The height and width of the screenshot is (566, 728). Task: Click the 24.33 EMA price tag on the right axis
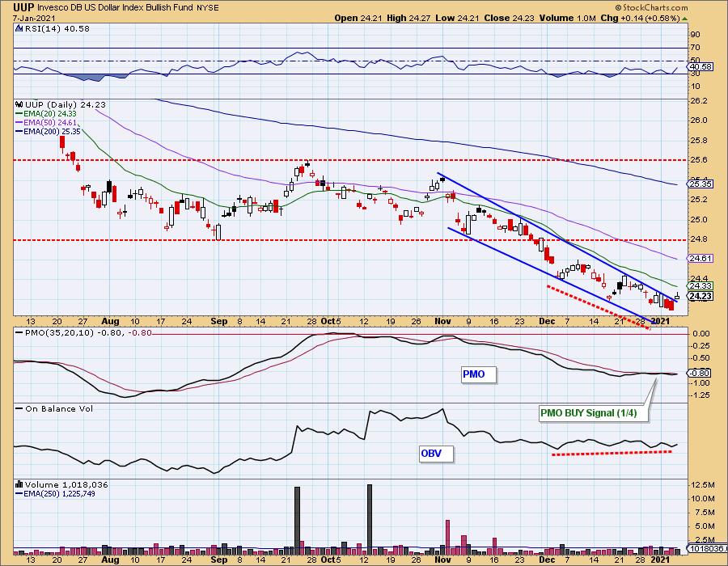point(700,285)
